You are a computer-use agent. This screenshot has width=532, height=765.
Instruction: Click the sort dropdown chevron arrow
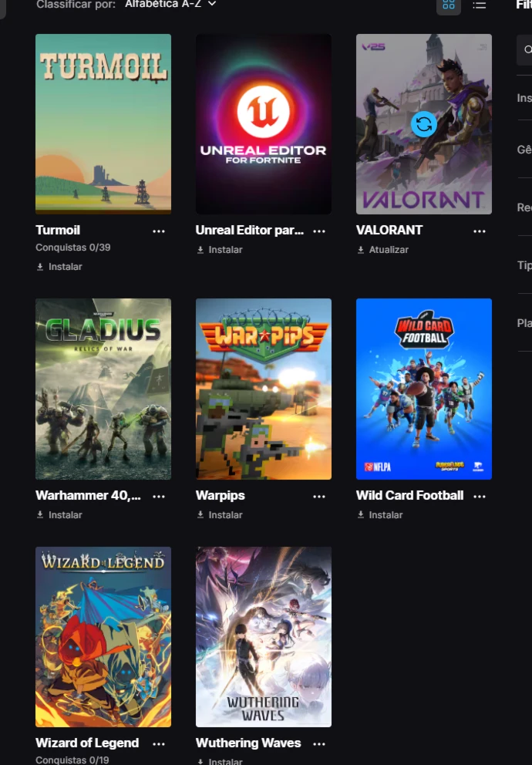(211, 4)
